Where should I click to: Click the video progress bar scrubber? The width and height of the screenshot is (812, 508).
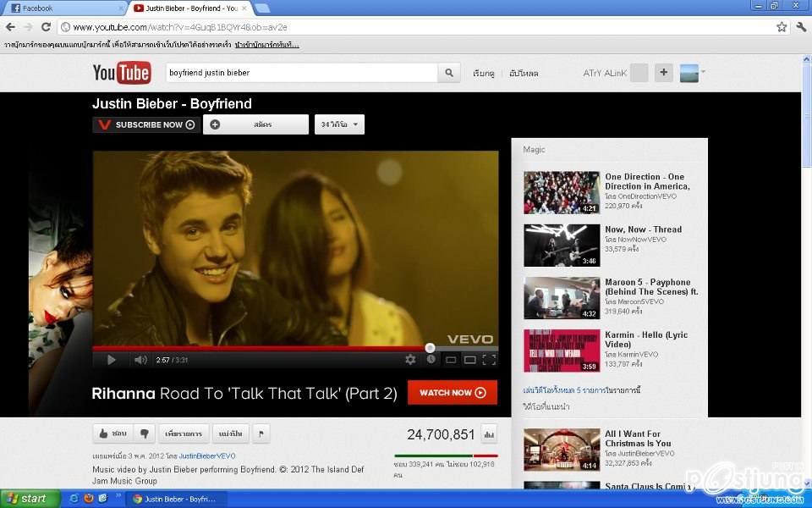(x=430, y=348)
